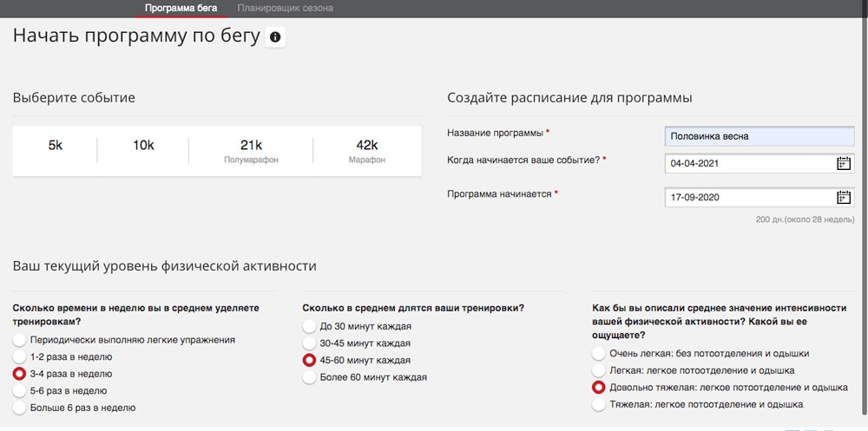868x431 pixels.
Task: Select Периодически выполняю легкие упражнения option
Action: [19, 340]
